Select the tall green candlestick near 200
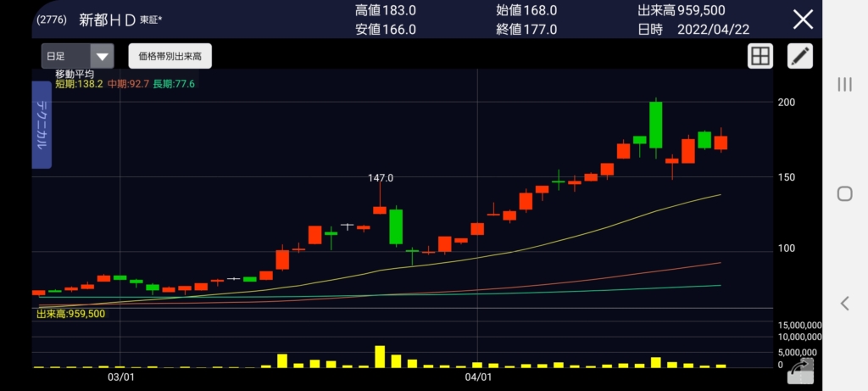 (x=655, y=125)
